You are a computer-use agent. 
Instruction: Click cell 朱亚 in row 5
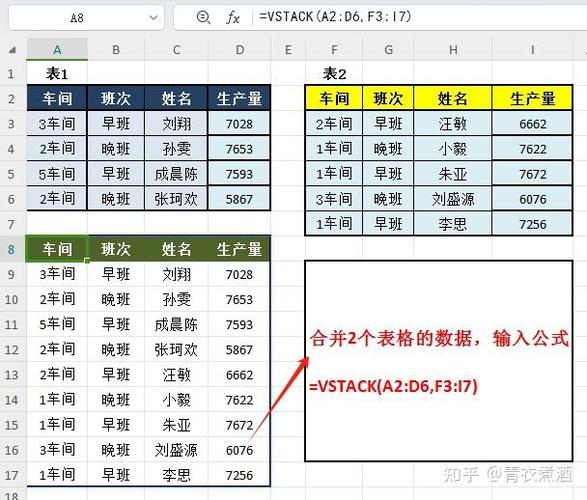pos(453,174)
